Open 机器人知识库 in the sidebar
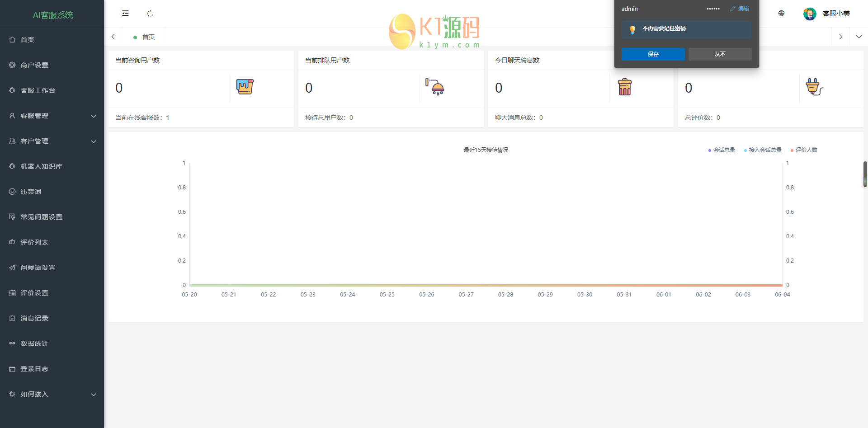The image size is (868, 428). pos(42,166)
